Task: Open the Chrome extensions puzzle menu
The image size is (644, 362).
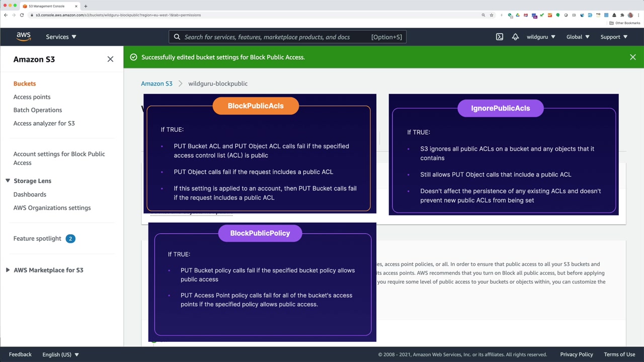Action: [x=622, y=15]
